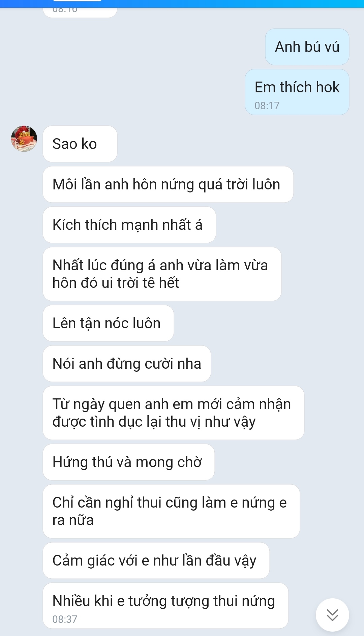
Task: Tap the 08:17 timestamp in the blue bubble
Action: [267, 105]
